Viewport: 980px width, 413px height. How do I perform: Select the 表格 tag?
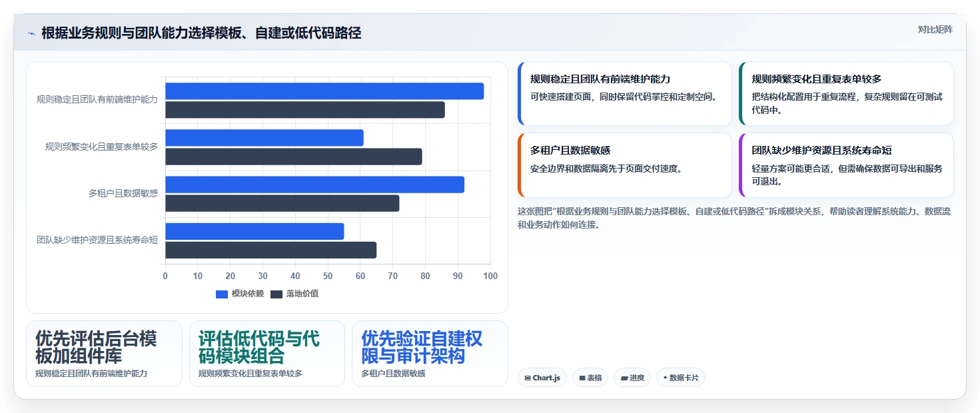[x=590, y=378]
